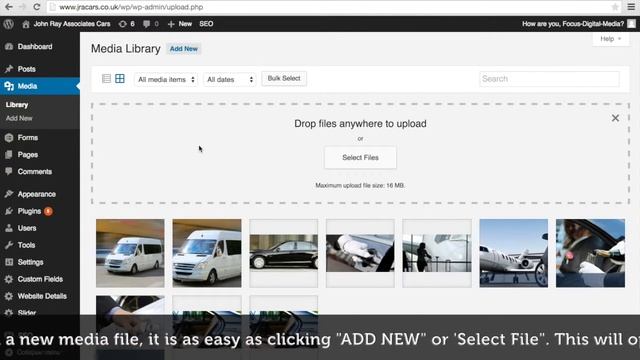Reload the page with browser refresh icon
Screen dimensions: 640x360
pyautogui.click(x=37, y=7)
